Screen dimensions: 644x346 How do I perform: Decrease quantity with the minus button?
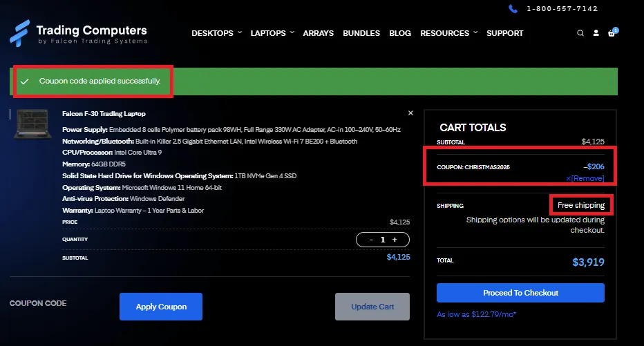coord(371,240)
